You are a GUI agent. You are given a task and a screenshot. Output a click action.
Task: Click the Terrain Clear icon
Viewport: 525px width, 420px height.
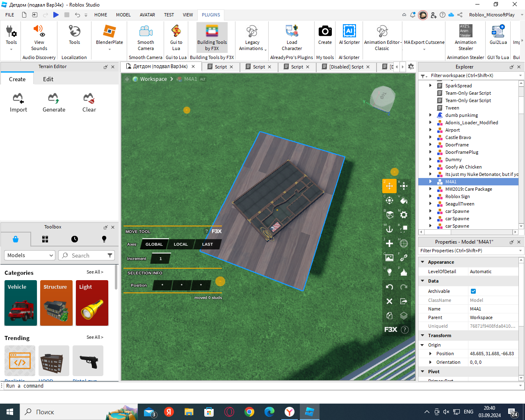click(89, 103)
